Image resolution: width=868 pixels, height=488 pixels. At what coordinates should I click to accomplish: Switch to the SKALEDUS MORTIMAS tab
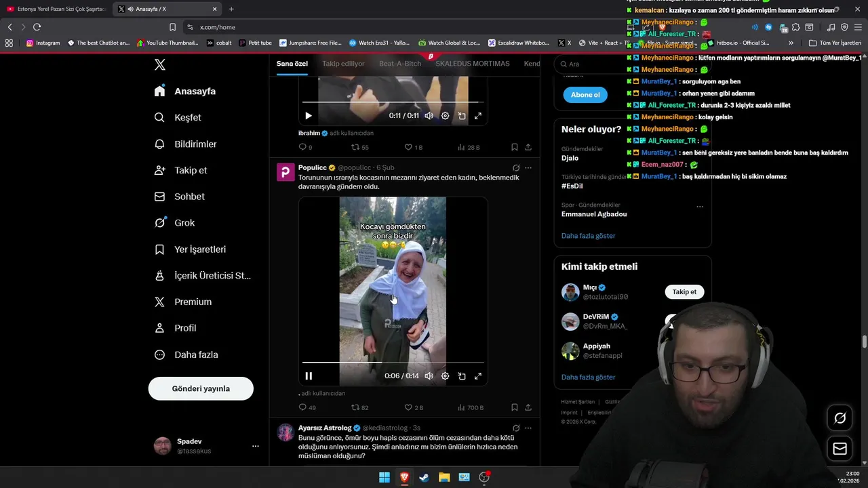click(x=473, y=64)
